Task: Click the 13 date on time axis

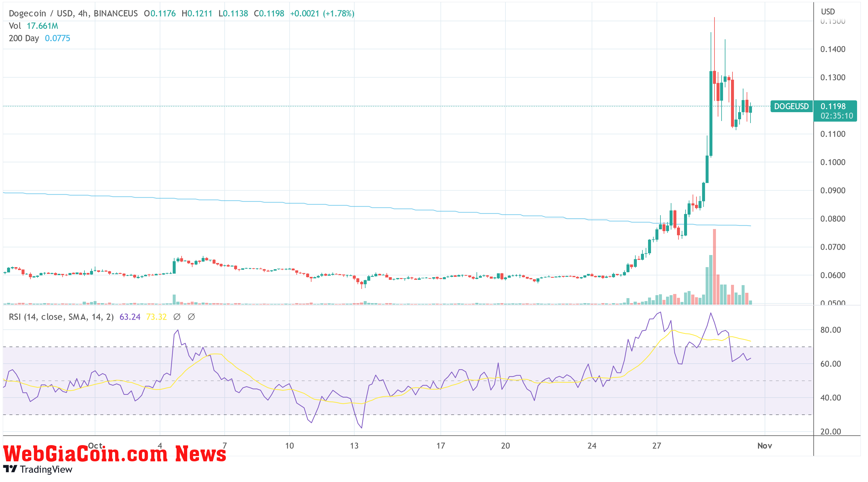Action: tap(354, 446)
